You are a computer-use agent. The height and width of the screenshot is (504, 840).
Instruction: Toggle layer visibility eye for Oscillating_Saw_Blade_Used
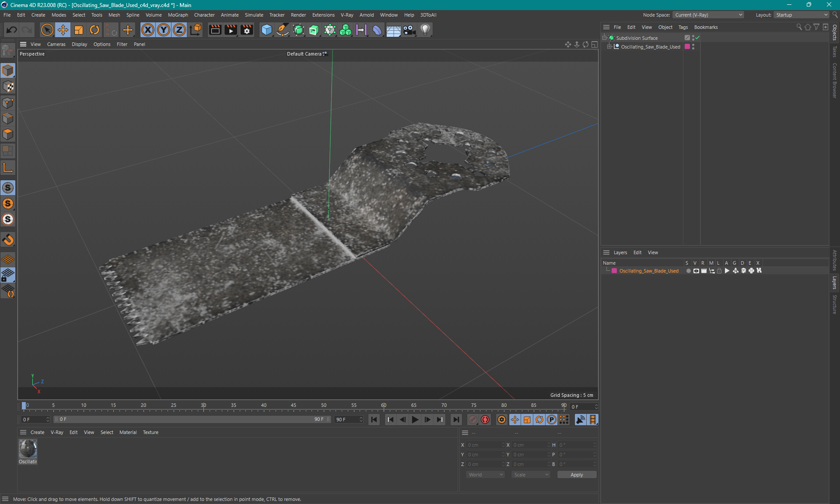(696, 271)
